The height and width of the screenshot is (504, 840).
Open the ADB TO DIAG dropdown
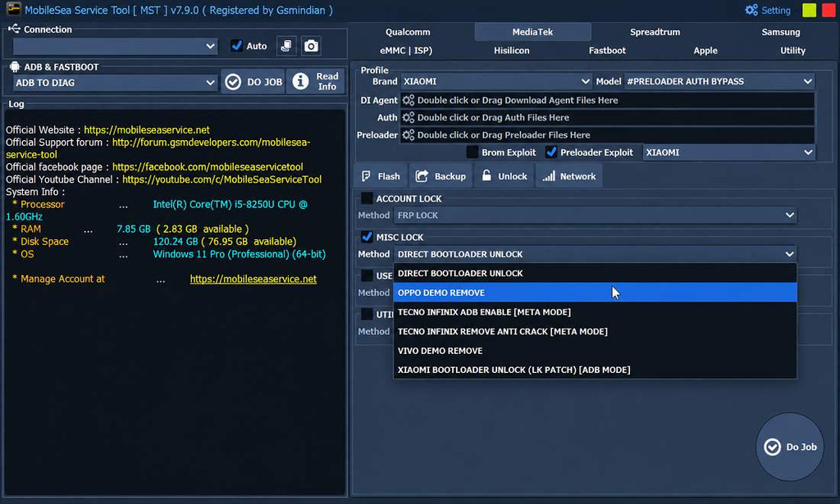(x=115, y=83)
